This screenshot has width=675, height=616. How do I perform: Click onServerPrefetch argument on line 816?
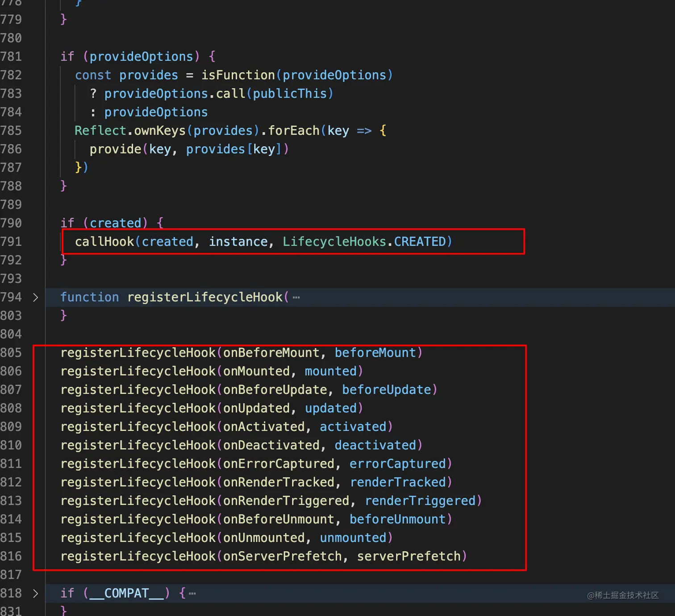point(283,556)
